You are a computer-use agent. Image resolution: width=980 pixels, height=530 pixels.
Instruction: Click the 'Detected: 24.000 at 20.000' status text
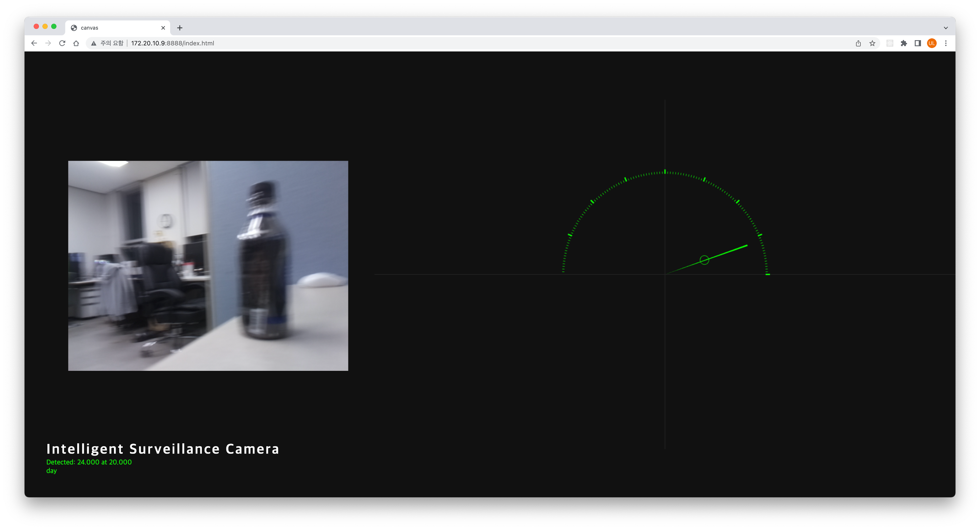click(x=89, y=462)
